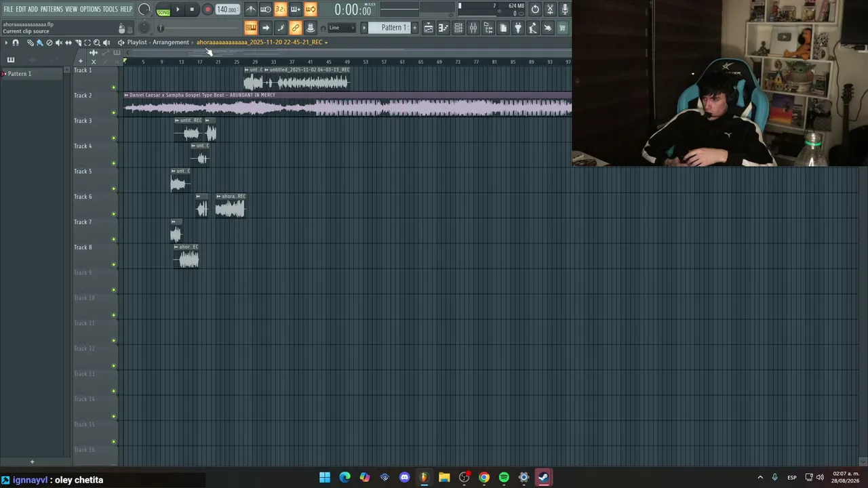Open the ADD menu
The width and height of the screenshot is (868, 488).
(x=33, y=9)
